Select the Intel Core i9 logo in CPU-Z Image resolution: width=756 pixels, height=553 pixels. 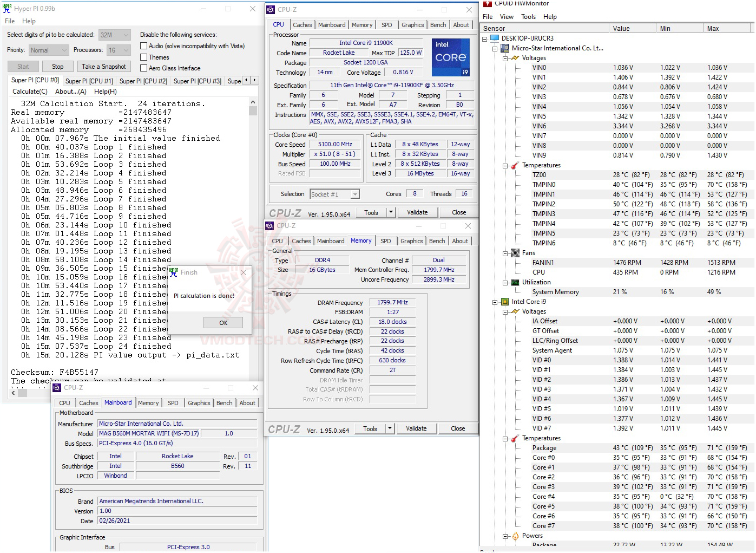tap(450, 57)
